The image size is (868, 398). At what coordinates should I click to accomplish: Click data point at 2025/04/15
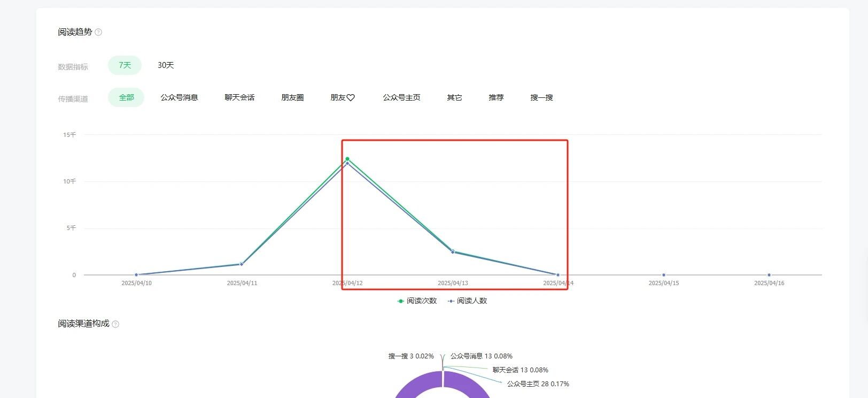[x=664, y=275]
